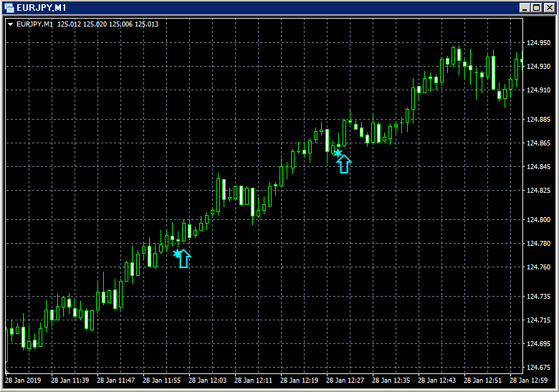Click the 124.950 price scale label
This screenshot has width=559, height=392.
538,43
